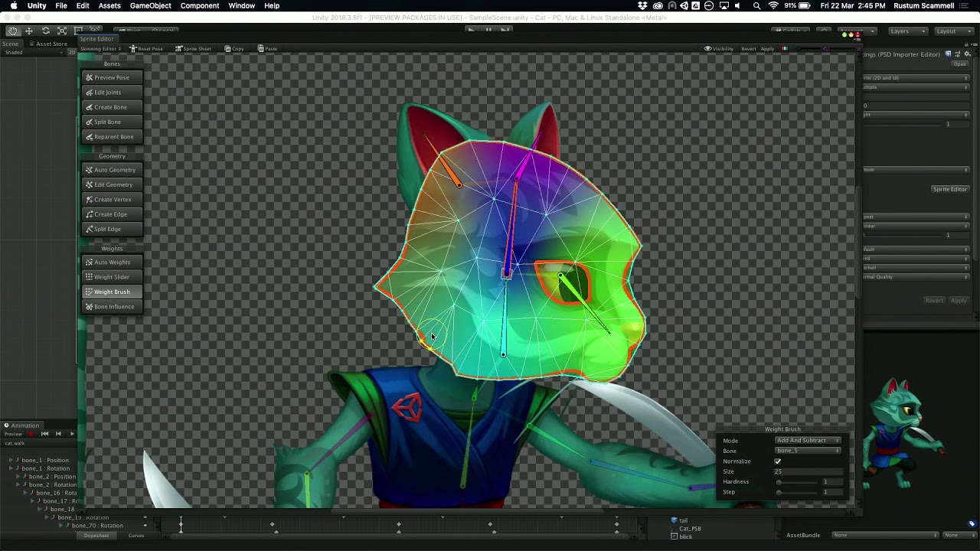The height and width of the screenshot is (551, 980).
Task: Click the Create Bone button
Action: (x=111, y=107)
